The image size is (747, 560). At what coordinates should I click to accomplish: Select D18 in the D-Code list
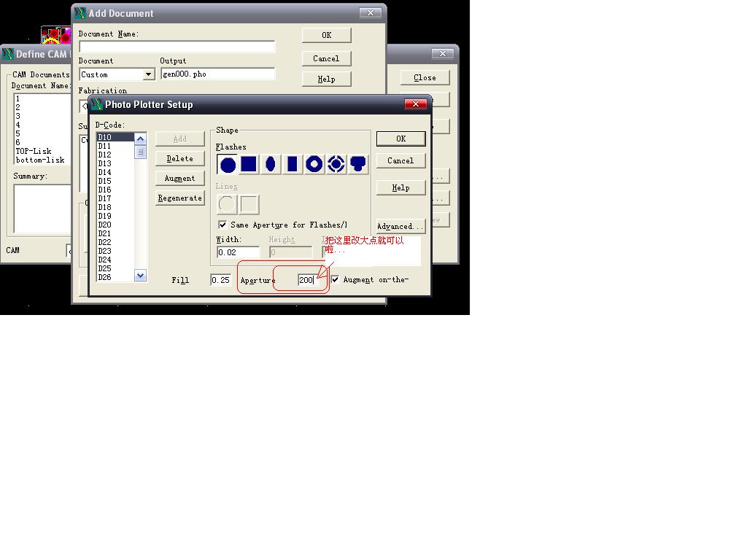click(x=116, y=207)
